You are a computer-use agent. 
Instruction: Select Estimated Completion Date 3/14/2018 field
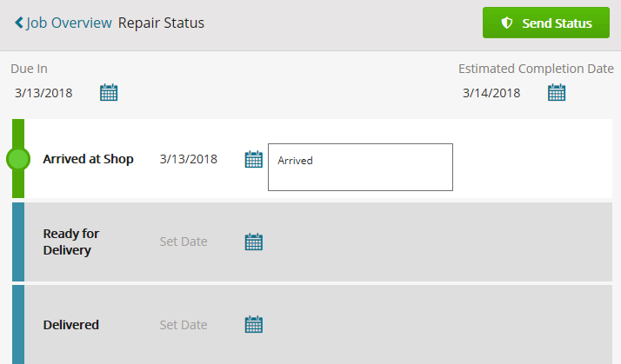click(x=491, y=93)
